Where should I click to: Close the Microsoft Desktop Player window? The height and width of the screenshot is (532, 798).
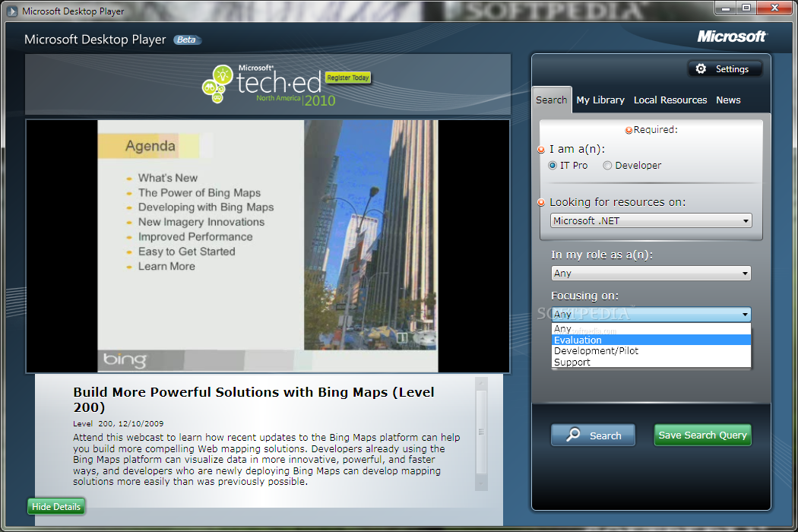click(774, 8)
